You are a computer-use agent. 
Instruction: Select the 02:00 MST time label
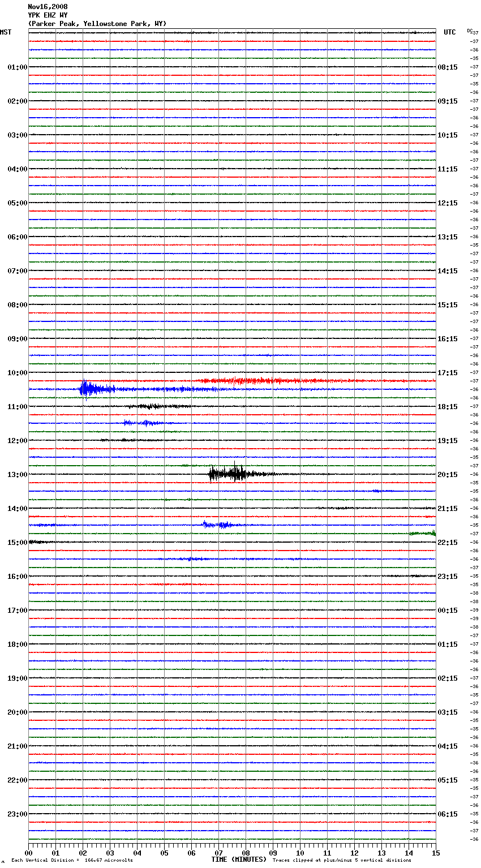click(x=17, y=101)
